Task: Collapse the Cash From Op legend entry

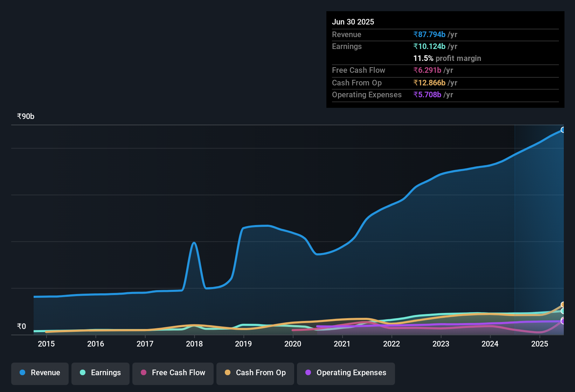Action: coord(255,373)
